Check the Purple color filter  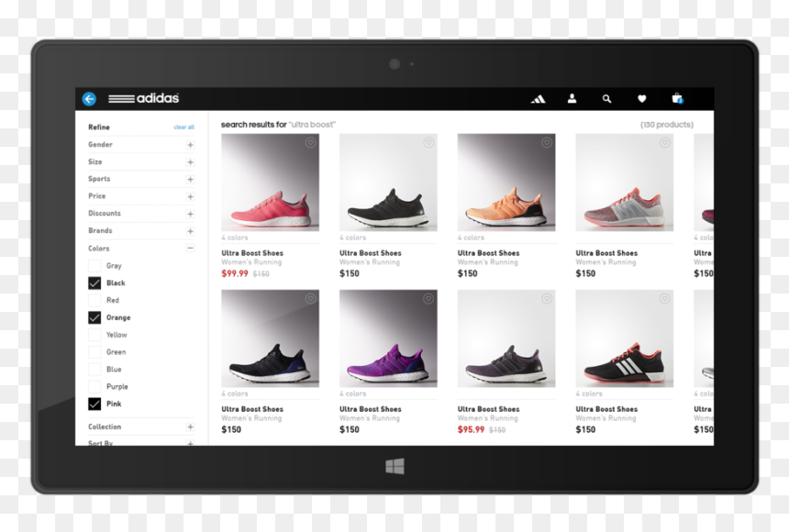coord(94,386)
